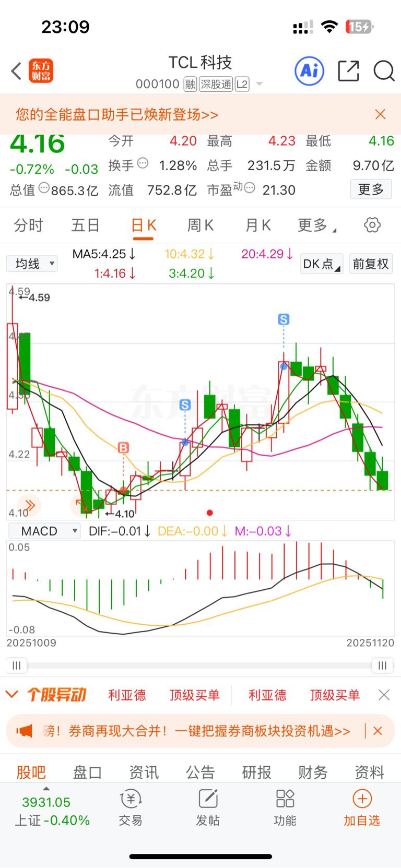
Task: Grab the left chart range slider handle
Action: tap(17, 665)
